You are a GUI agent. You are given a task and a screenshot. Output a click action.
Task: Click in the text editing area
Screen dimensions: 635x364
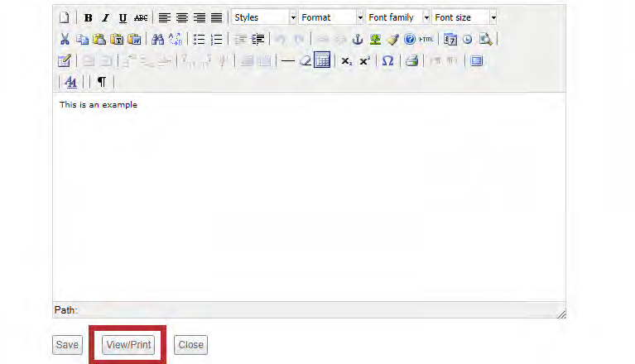point(309,199)
